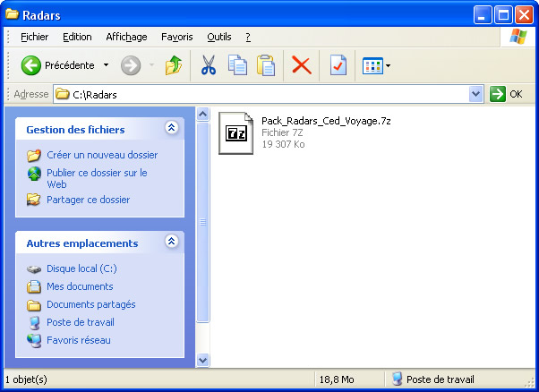Select Pack_Radars_Ced_Voyage.7z file name
The height and width of the screenshot is (392, 539).
tap(326, 121)
